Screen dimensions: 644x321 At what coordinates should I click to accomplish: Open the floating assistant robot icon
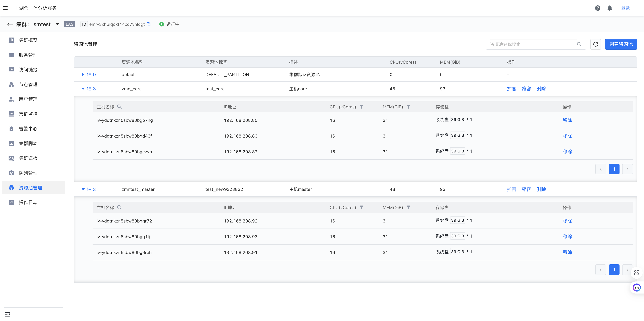point(636,287)
